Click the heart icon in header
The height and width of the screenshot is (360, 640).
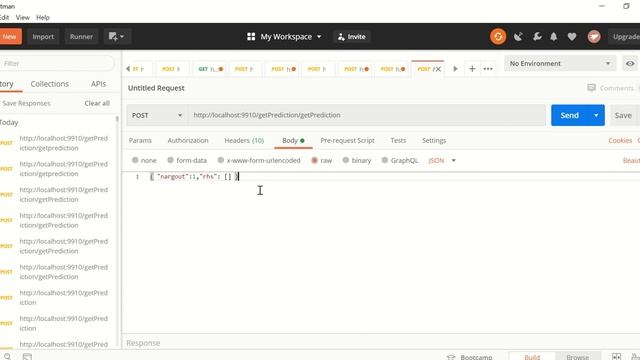click(572, 37)
